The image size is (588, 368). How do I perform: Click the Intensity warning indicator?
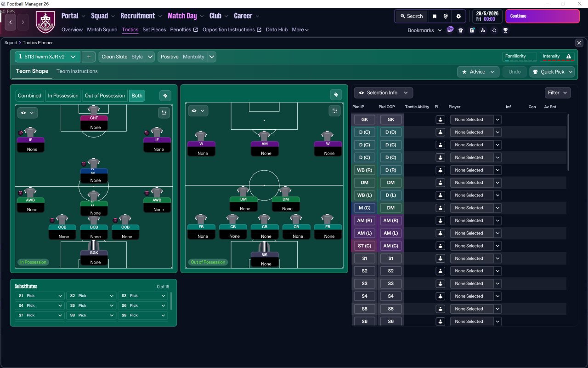(557, 57)
